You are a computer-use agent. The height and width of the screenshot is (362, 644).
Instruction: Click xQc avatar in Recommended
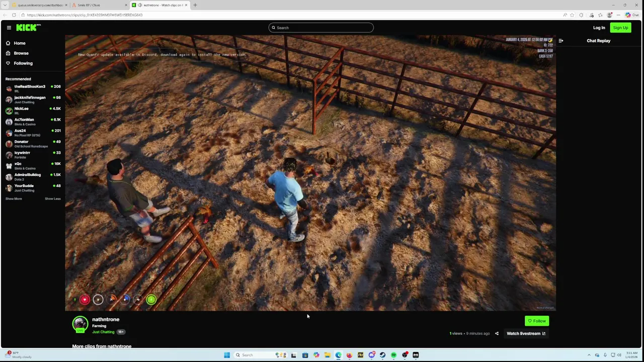9,166
